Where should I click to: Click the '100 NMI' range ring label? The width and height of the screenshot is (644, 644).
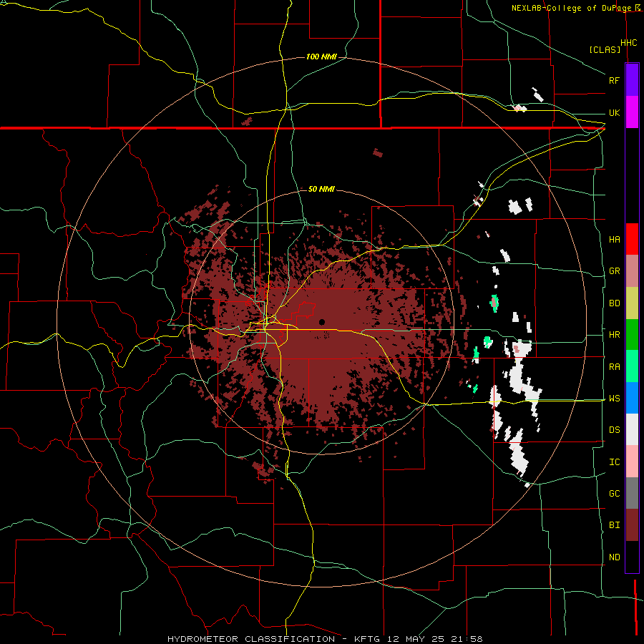(321, 57)
